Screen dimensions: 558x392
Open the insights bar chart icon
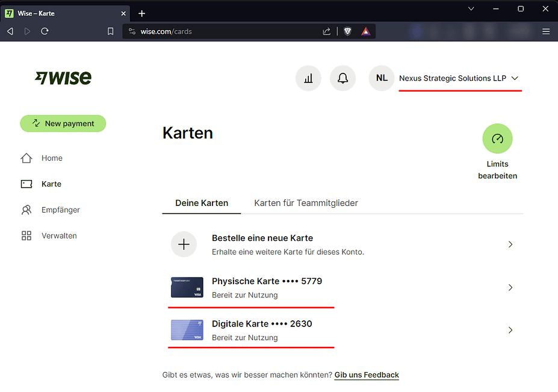tap(308, 78)
